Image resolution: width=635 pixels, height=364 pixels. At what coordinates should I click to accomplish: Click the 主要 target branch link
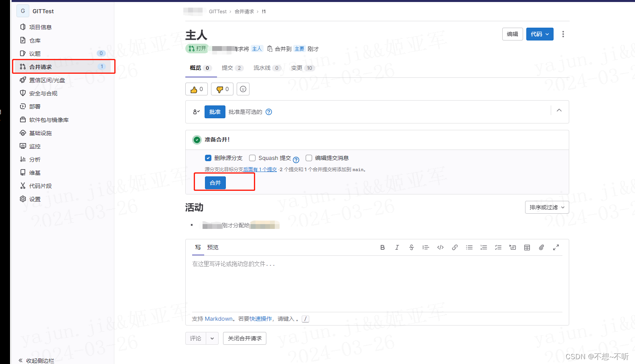point(299,49)
